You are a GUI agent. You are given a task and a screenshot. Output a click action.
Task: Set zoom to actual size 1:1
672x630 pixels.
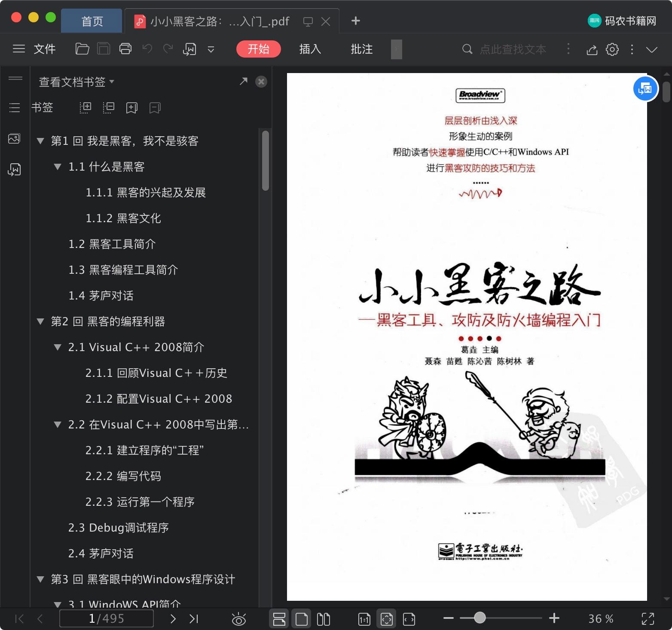coord(364,619)
